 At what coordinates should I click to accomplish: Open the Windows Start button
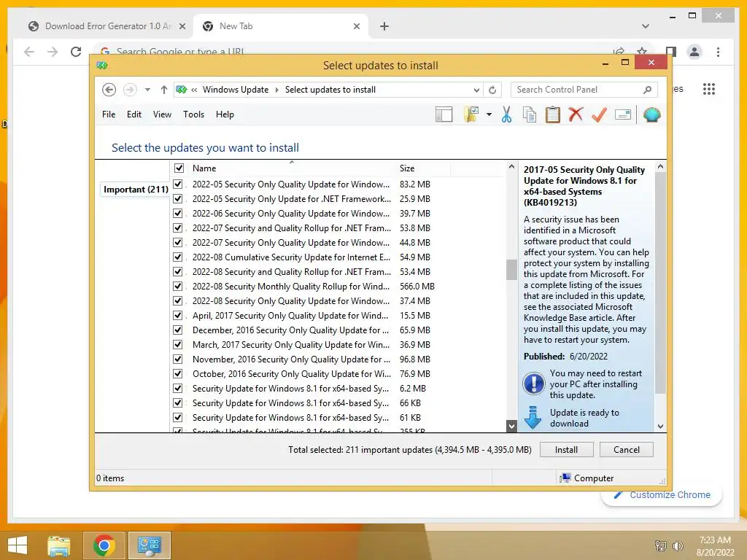(x=18, y=545)
